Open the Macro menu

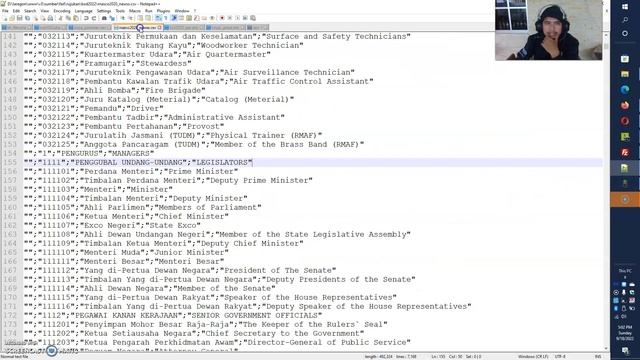[135, 11]
